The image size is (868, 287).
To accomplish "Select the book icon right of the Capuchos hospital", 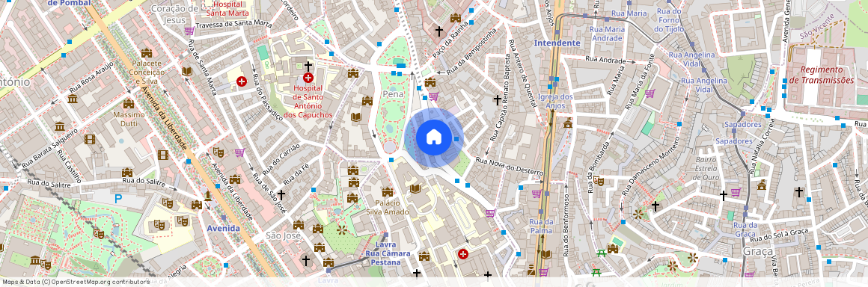I will (x=356, y=117).
